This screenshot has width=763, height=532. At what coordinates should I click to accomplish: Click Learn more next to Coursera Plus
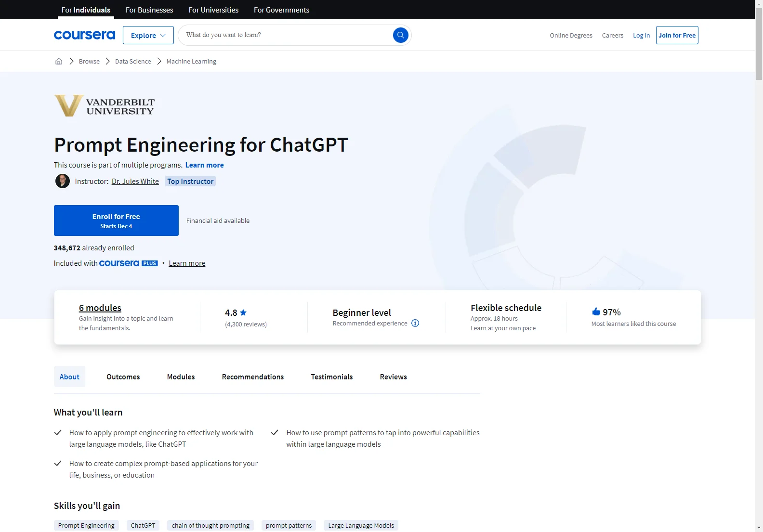(187, 263)
